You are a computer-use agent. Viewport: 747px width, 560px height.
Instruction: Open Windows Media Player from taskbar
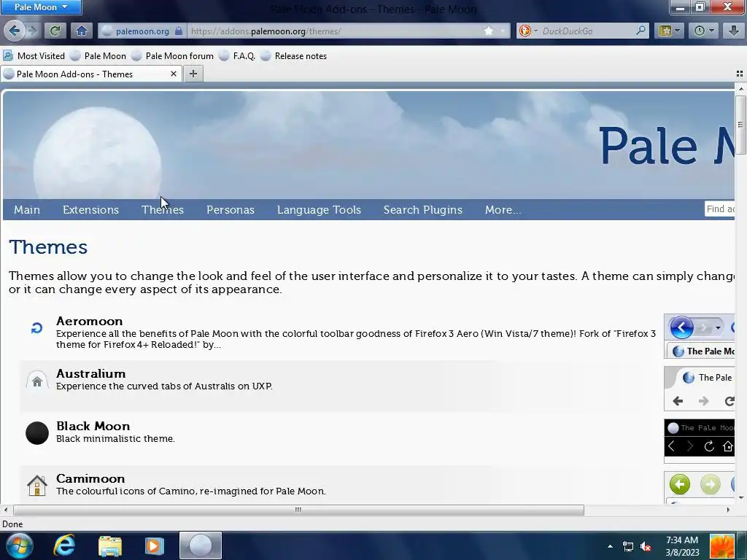pos(154,545)
